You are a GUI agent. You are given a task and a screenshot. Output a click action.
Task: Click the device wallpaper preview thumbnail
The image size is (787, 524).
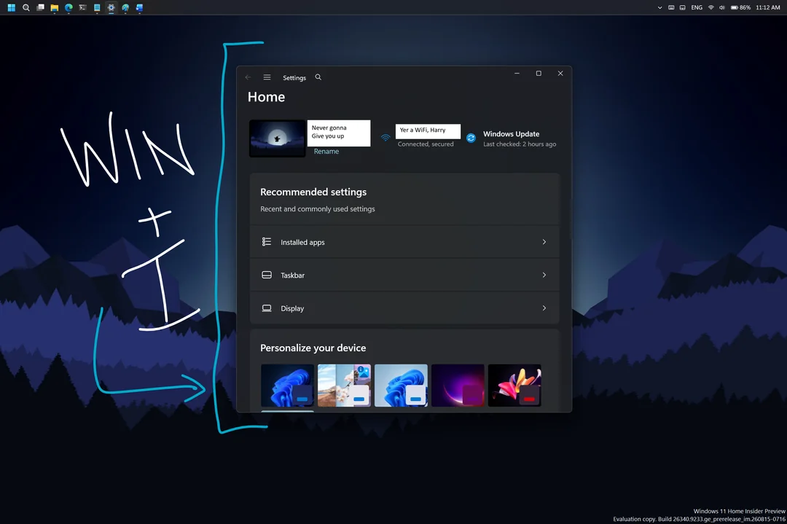277,138
